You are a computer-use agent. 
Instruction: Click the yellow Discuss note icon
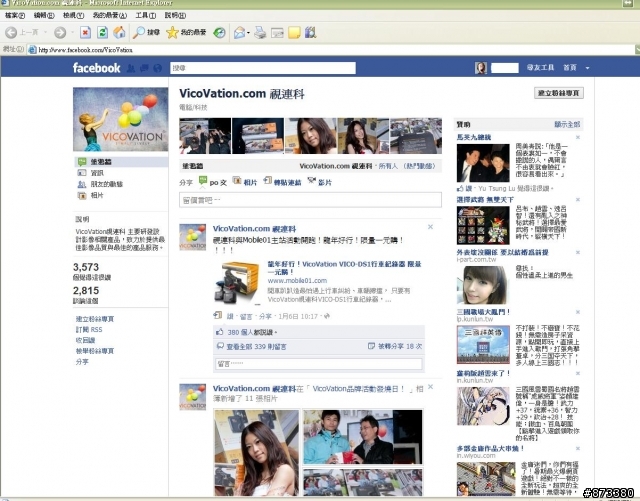pos(294,33)
